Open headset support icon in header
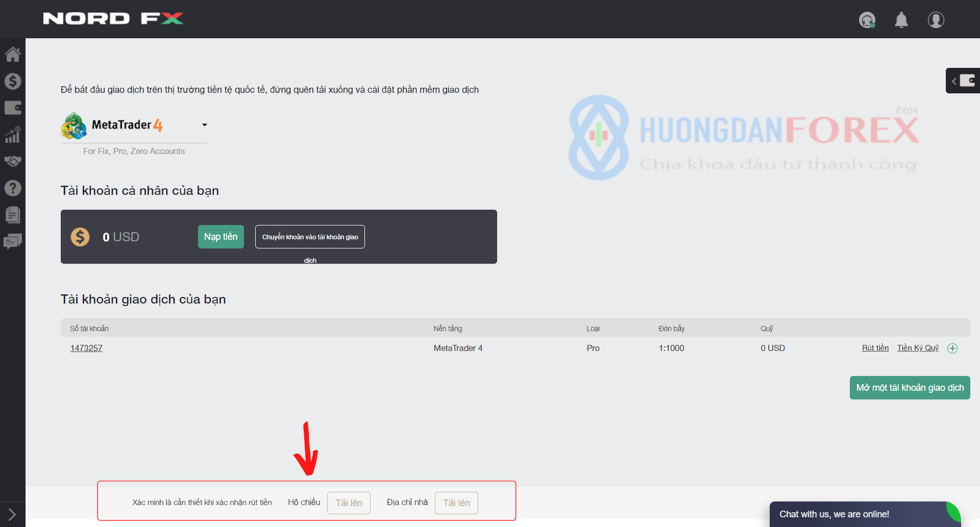 (x=867, y=20)
